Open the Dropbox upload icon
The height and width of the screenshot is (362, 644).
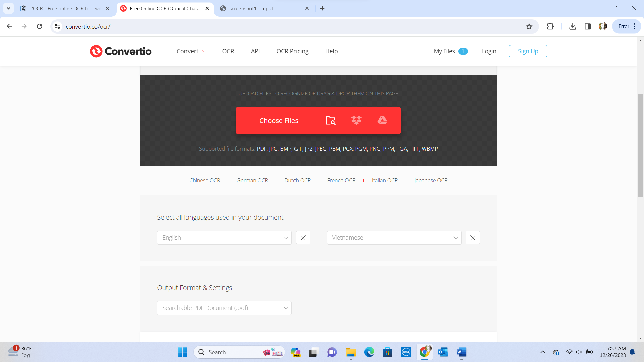[356, 120]
